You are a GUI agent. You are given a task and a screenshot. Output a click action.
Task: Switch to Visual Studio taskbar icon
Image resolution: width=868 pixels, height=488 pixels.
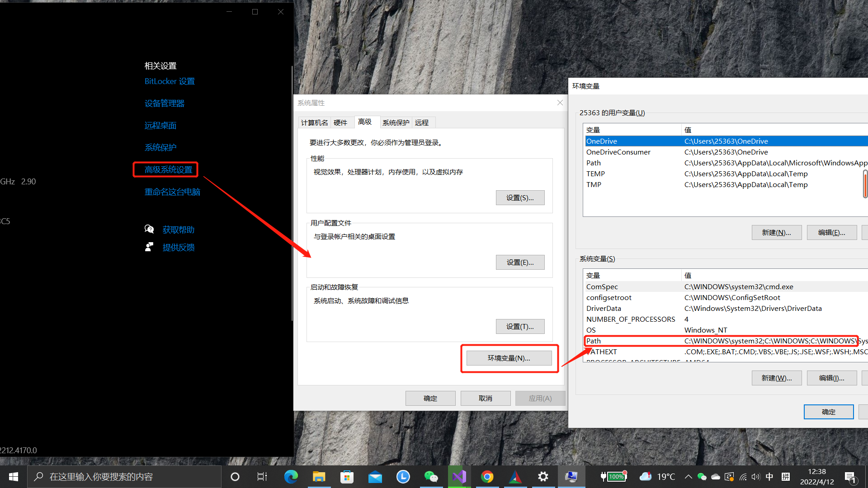[x=459, y=477]
